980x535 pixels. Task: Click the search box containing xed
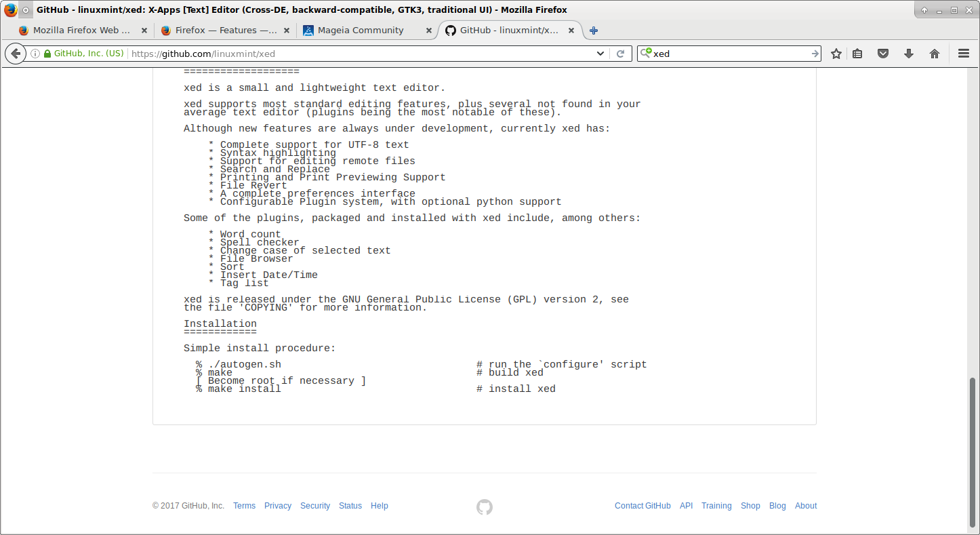[x=731, y=54]
